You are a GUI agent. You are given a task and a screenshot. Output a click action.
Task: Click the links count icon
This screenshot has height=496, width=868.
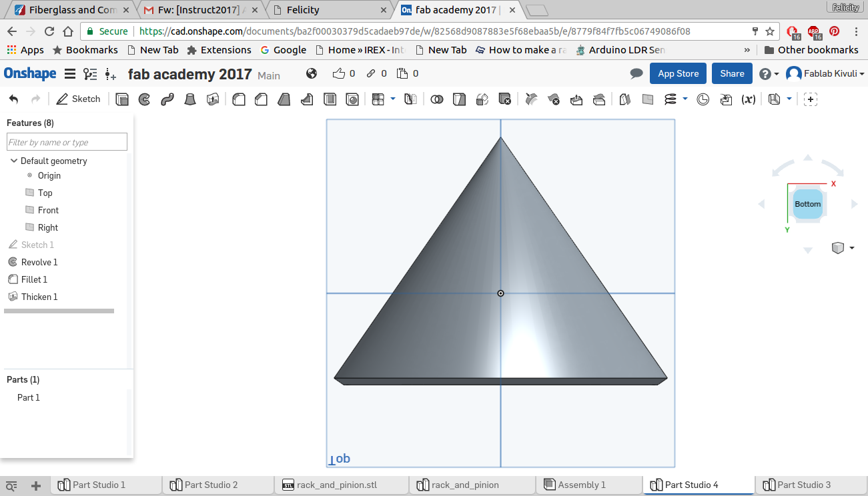click(371, 73)
